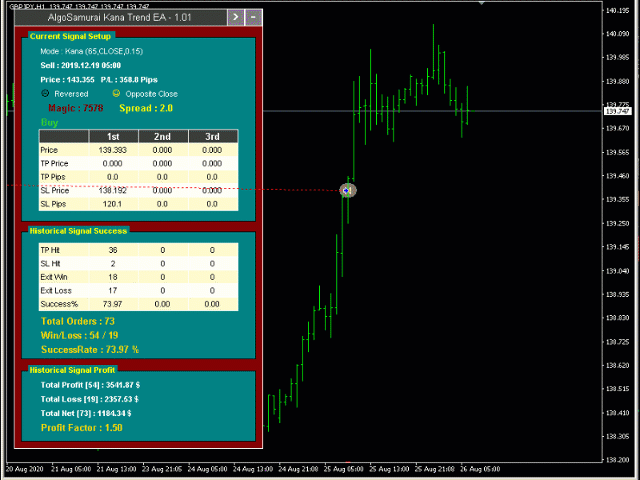The image size is (640, 480).
Task: Click the Exit Loss value '17'
Action: tap(113, 290)
